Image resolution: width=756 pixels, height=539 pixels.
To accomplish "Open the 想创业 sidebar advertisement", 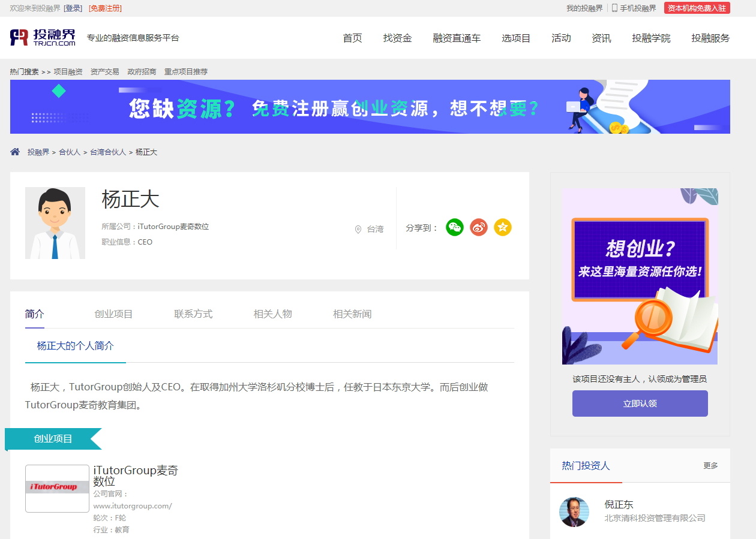I will click(x=640, y=276).
